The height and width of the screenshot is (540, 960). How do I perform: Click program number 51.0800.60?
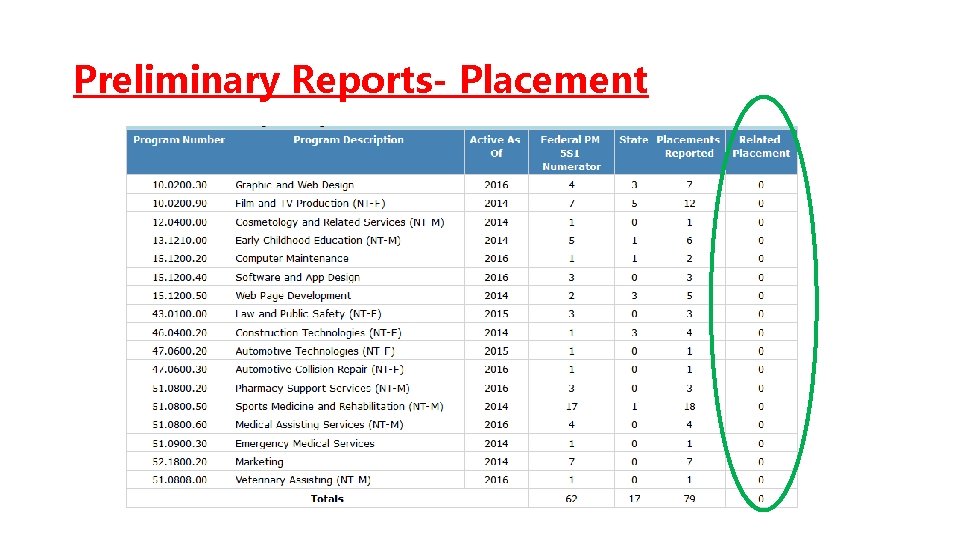[179, 425]
